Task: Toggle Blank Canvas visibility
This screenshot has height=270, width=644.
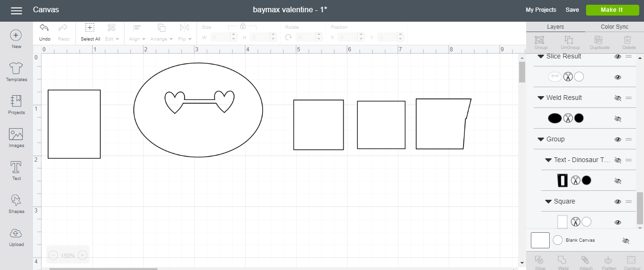Action: 626,241
